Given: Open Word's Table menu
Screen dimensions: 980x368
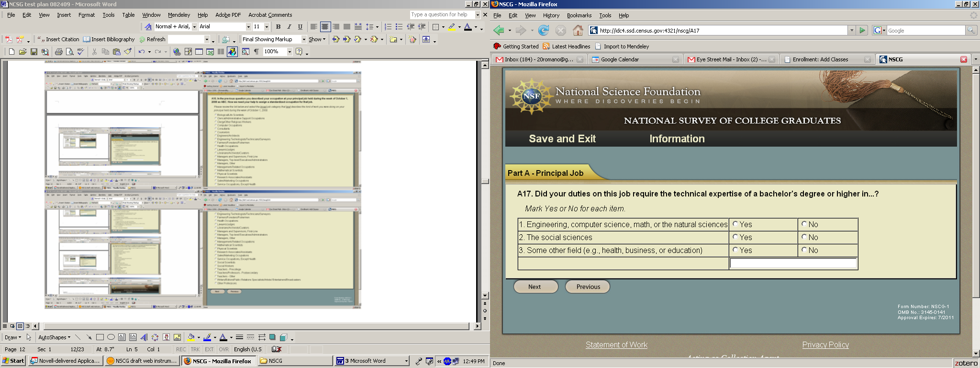Looking at the screenshot, I should [128, 15].
